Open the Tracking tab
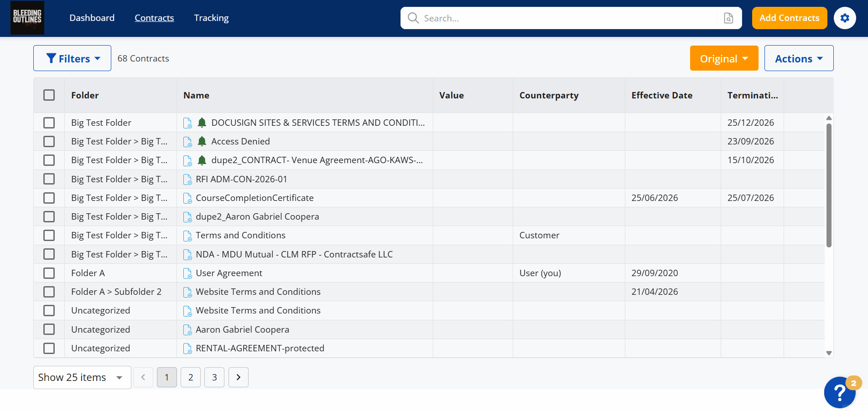 click(211, 18)
